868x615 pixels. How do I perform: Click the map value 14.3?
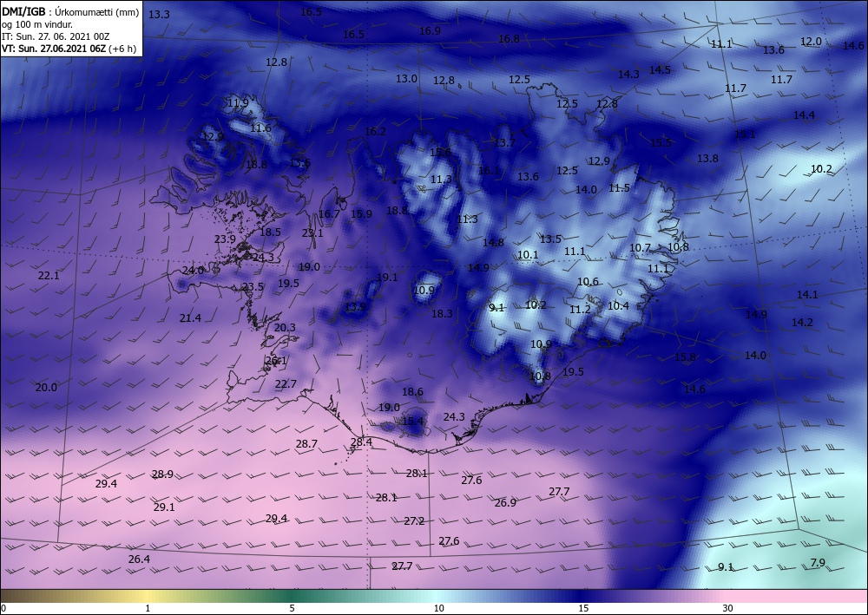(x=628, y=74)
